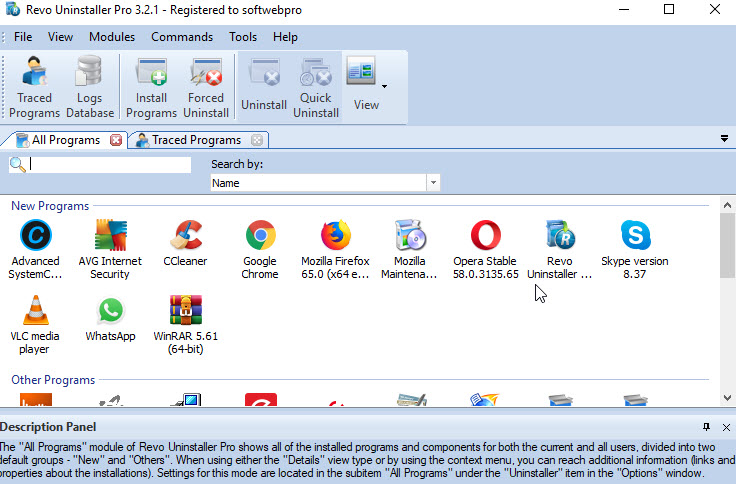
Task: Pin the Description Panel
Action: click(x=706, y=427)
